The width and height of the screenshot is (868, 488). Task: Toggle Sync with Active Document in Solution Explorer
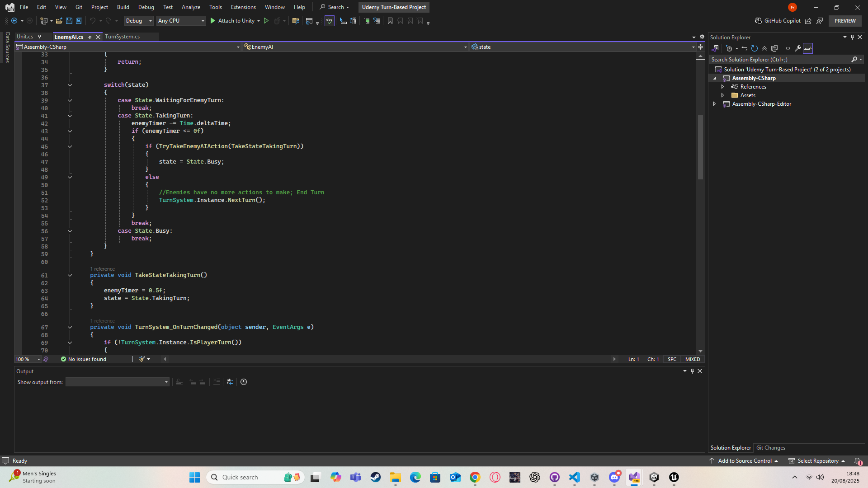coord(745,48)
